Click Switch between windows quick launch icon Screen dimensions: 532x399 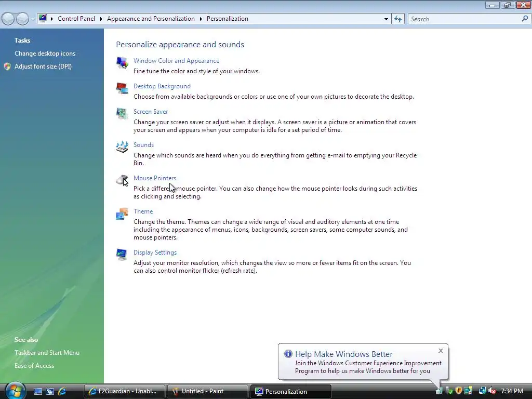pyautogui.click(x=50, y=391)
